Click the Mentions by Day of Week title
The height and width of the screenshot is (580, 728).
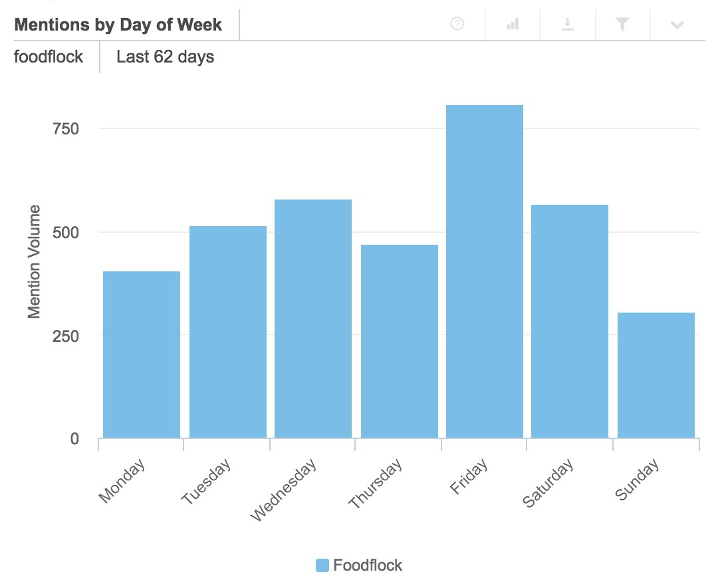[x=118, y=25]
